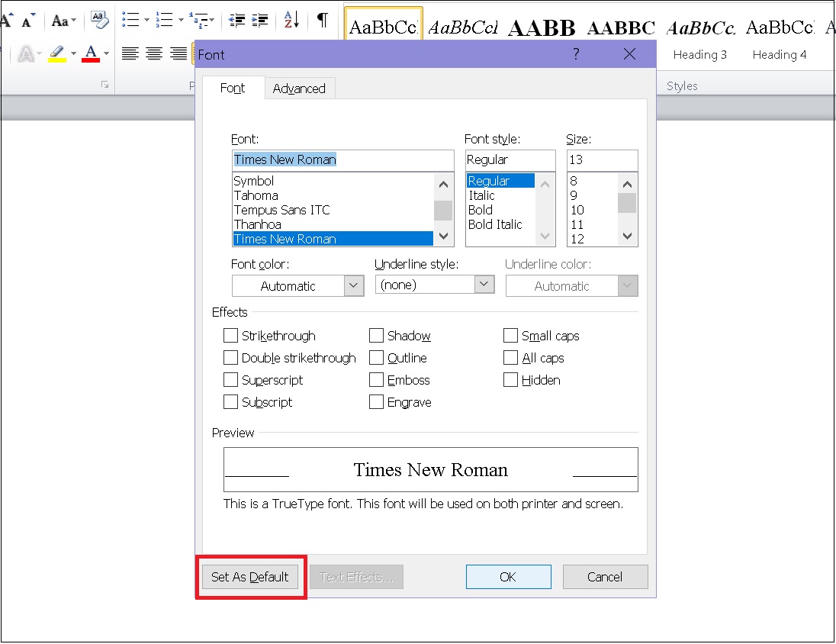836x644 pixels.
Task: Select the Bullets list icon
Action: pos(130,19)
